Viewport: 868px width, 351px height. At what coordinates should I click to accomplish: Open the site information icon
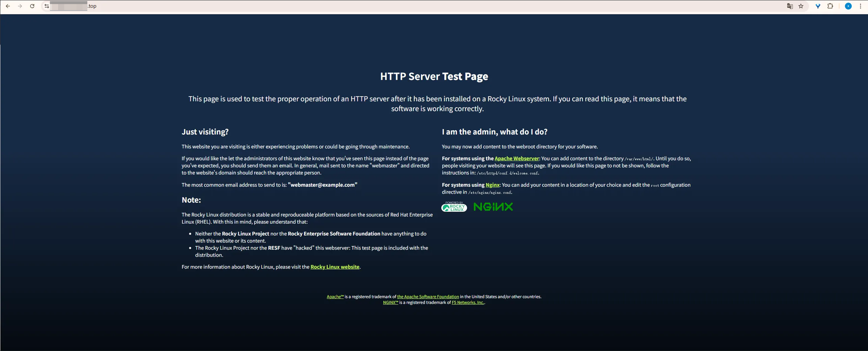(x=47, y=6)
